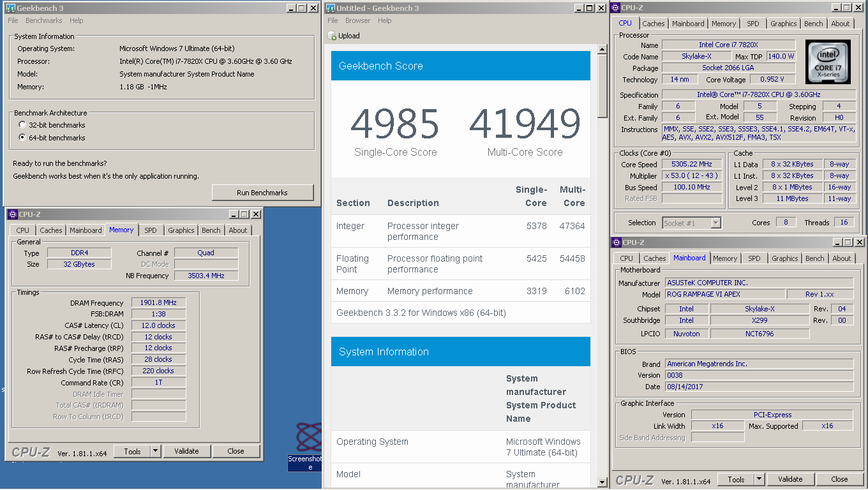Click the Geekbench Score blue header
The height and width of the screenshot is (490, 868).
pos(461,66)
